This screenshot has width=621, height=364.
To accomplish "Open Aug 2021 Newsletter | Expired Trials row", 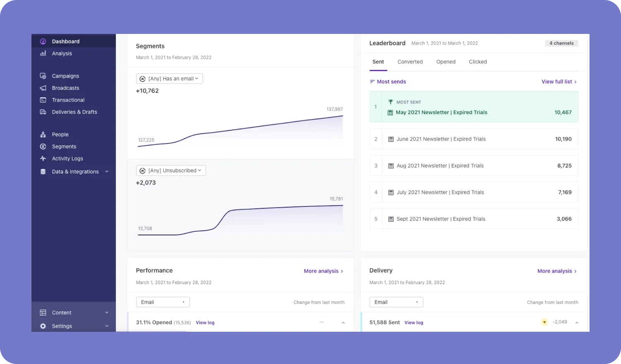I will 474,165.
